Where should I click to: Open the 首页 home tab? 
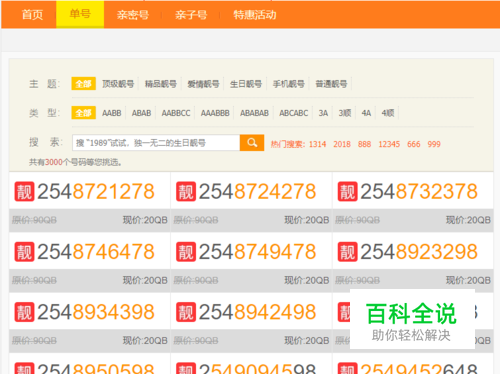[32, 15]
